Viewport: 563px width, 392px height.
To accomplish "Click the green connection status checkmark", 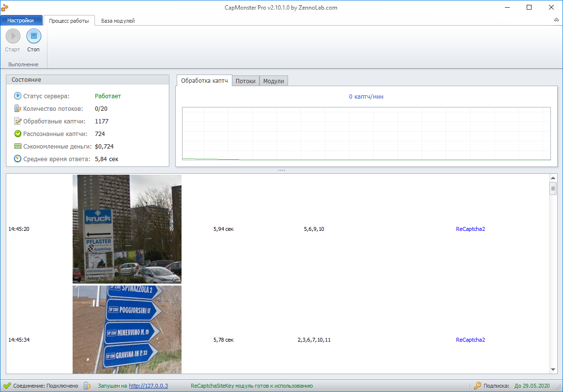I will click(x=7, y=386).
